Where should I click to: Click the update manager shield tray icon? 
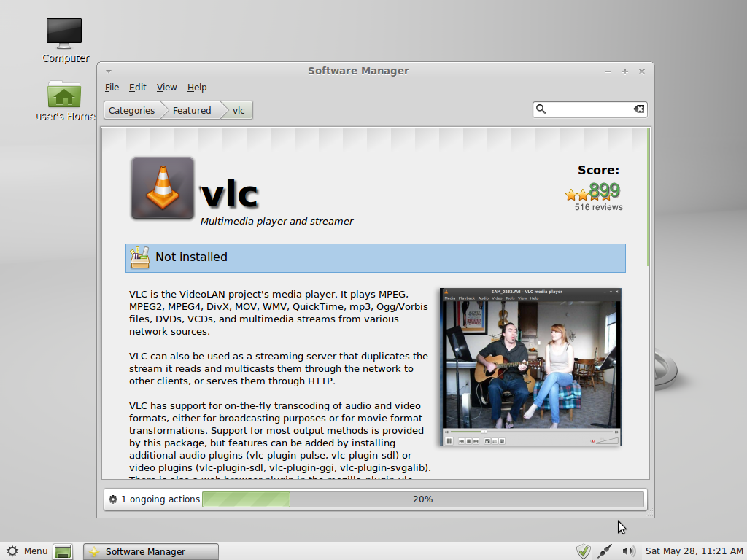(x=583, y=551)
